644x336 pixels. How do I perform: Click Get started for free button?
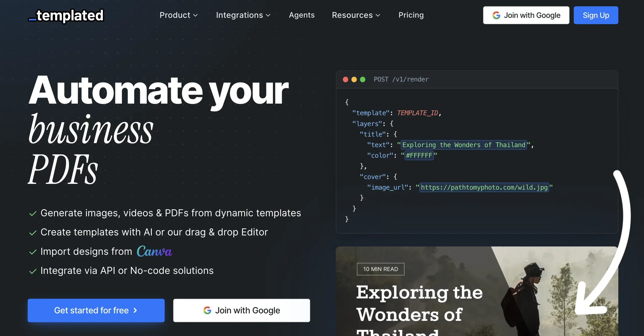(x=96, y=310)
